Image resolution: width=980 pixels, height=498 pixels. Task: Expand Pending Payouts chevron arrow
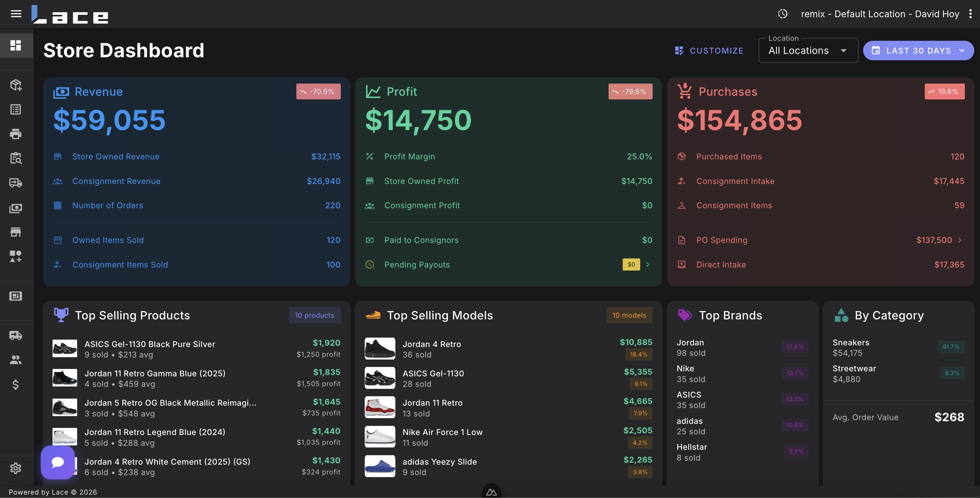[x=648, y=264]
